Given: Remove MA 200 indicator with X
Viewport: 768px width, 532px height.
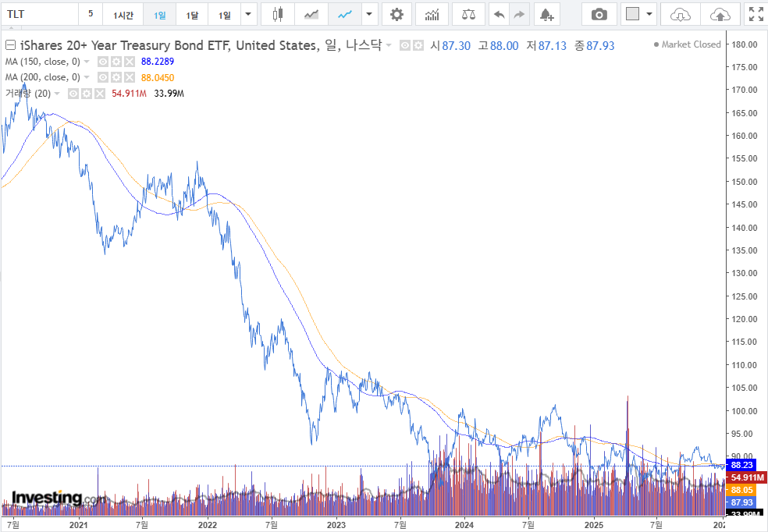Looking at the screenshot, I should pos(130,77).
